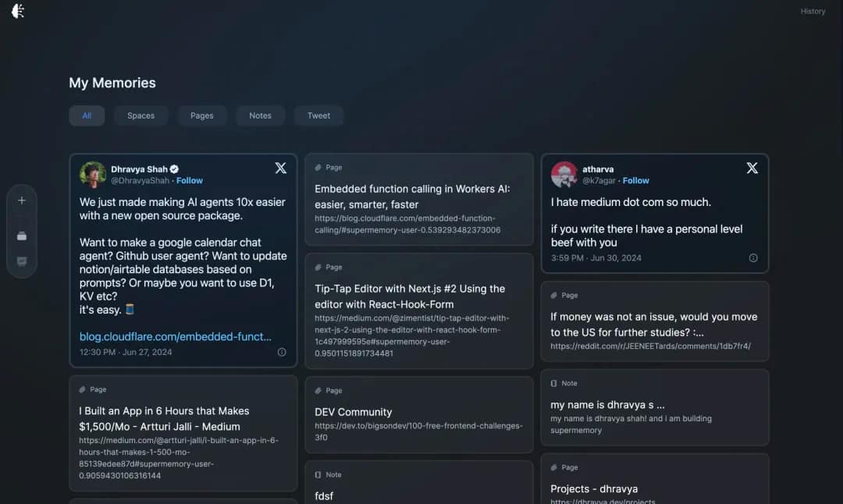Filter memories by Tweet
The width and height of the screenshot is (843, 504).
pos(318,115)
